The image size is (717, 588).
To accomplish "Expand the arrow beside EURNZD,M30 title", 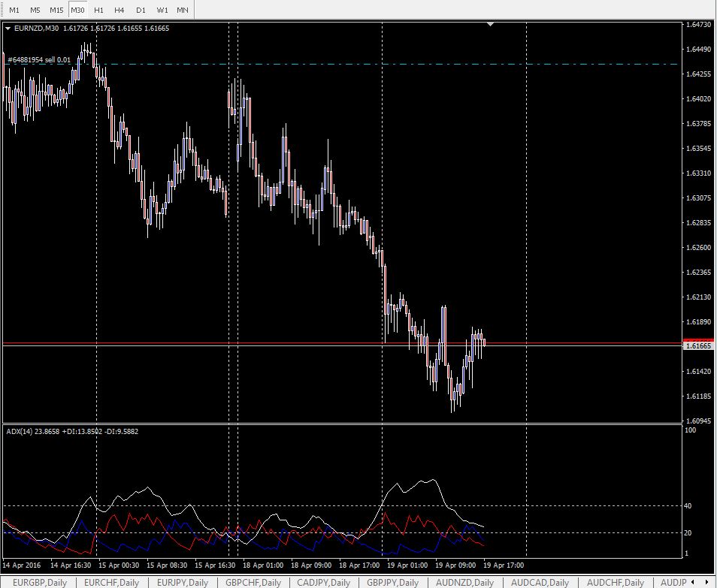I will (8, 29).
